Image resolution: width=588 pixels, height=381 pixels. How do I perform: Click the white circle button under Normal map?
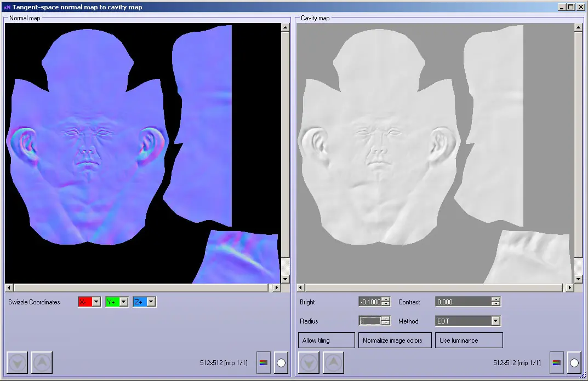click(x=281, y=362)
